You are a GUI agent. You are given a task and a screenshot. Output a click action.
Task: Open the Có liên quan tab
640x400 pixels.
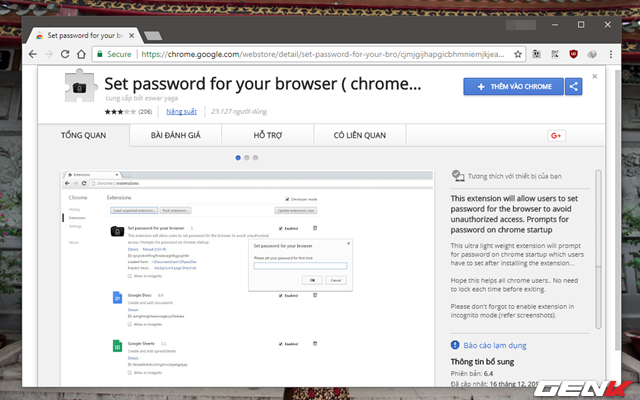pos(360,136)
